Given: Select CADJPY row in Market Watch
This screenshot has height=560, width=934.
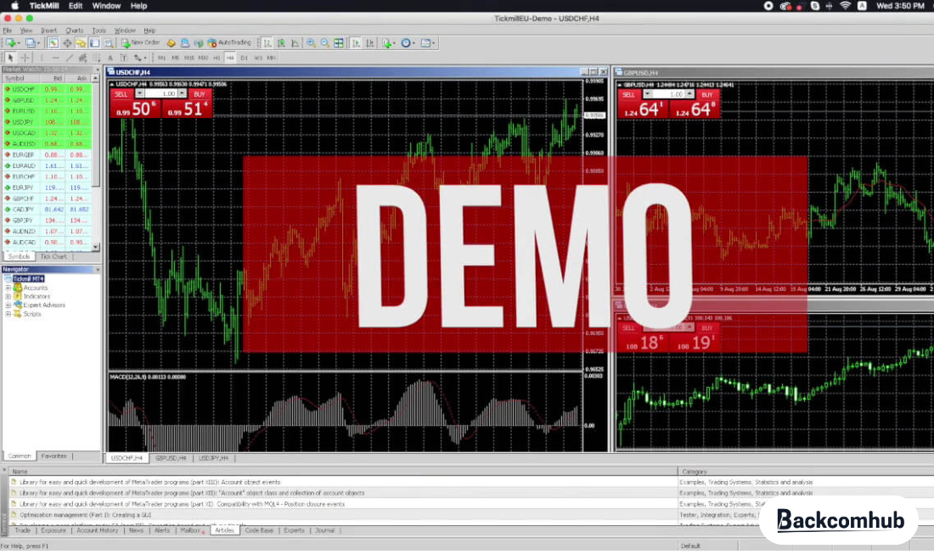Looking at the screenshot, I should coord(47,210).
